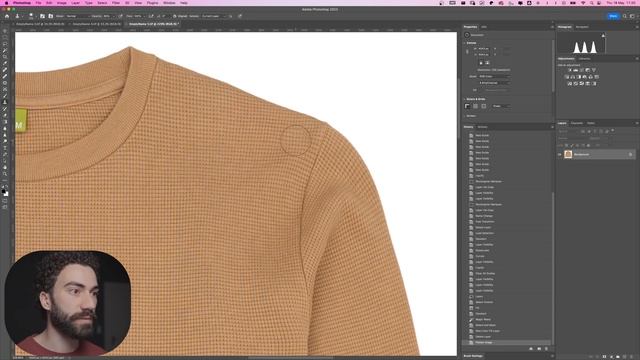
Task: Toggle pressure for size button
Action: click(x=240, y=16)
